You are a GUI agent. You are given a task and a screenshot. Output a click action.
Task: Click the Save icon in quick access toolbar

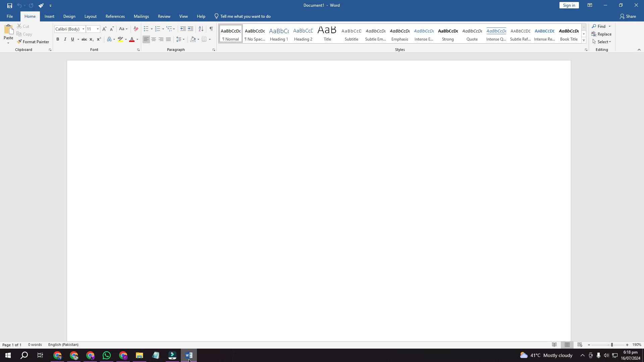point(9,5)
